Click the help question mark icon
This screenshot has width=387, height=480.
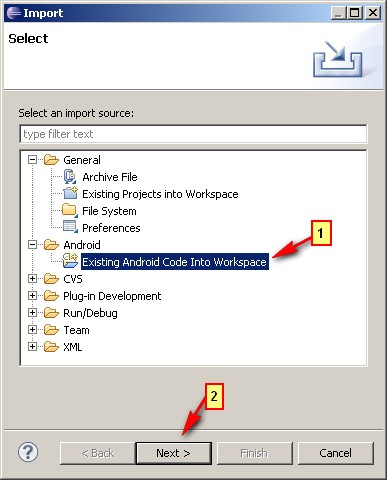point(28,452)
